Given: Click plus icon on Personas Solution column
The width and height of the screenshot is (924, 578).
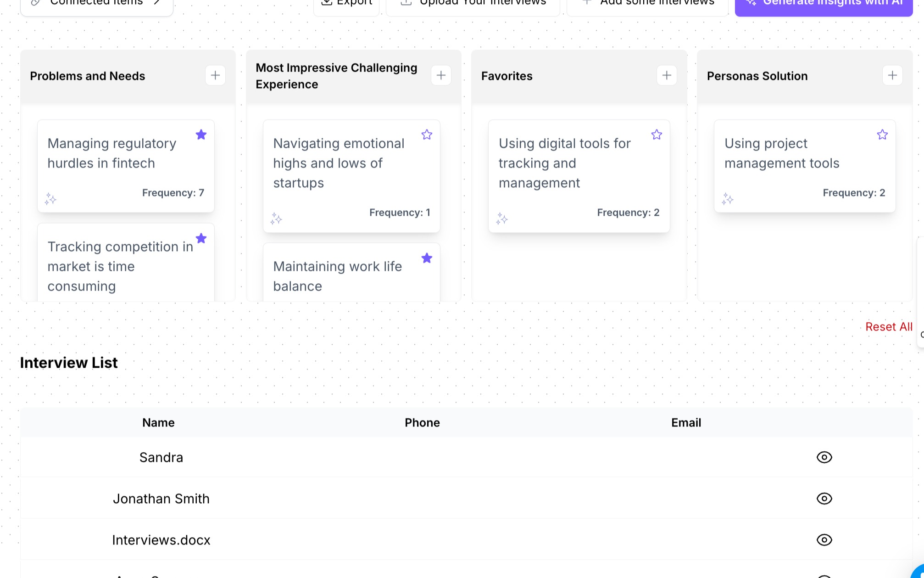Looking at the screenshot, I should tap(892, 75).
